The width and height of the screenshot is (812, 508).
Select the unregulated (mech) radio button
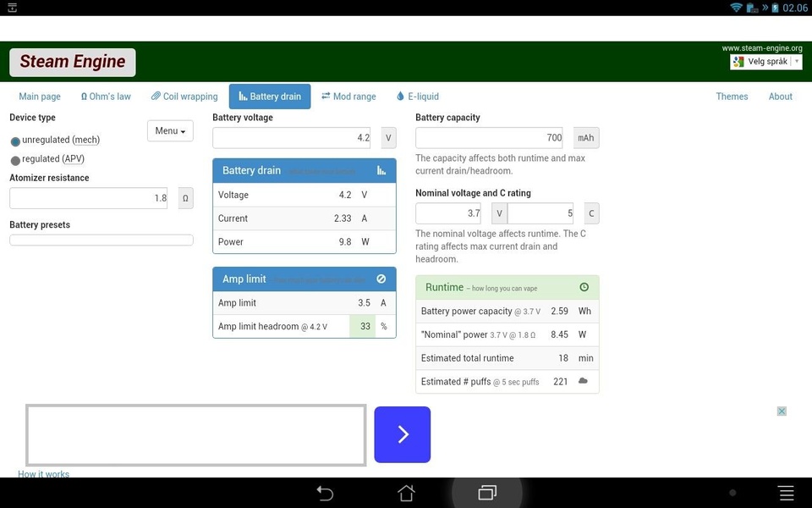[15, 141]
